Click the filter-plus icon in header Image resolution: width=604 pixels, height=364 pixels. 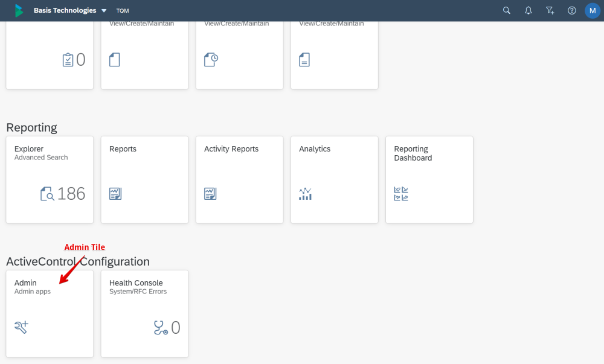pos(550,10)
